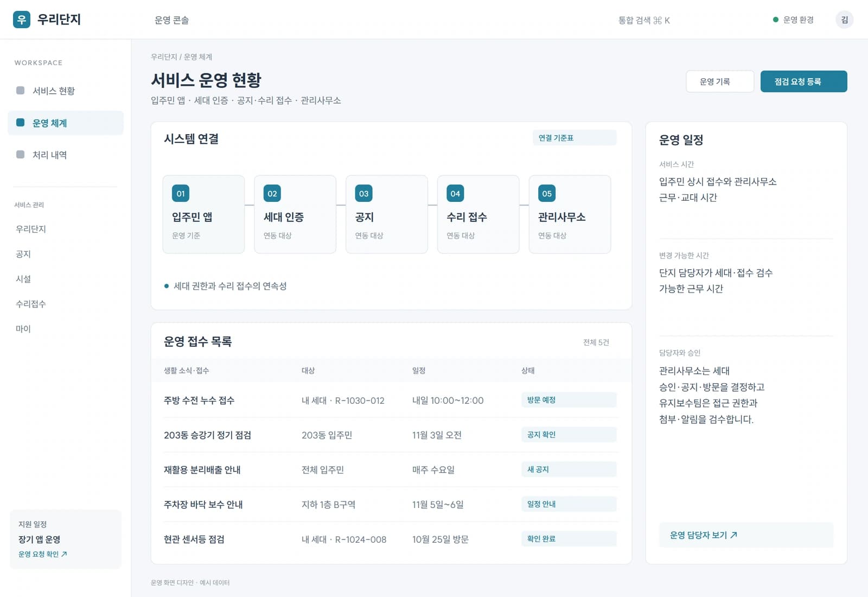Click the 운영 기록 button
The width and height of the screenshot is (868, 597).
coord(720,81)
